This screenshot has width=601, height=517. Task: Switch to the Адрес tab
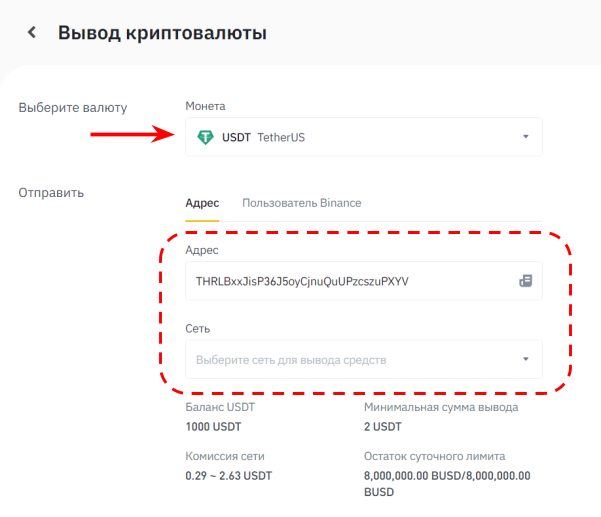pyautogui.click(x=202, y=203)
